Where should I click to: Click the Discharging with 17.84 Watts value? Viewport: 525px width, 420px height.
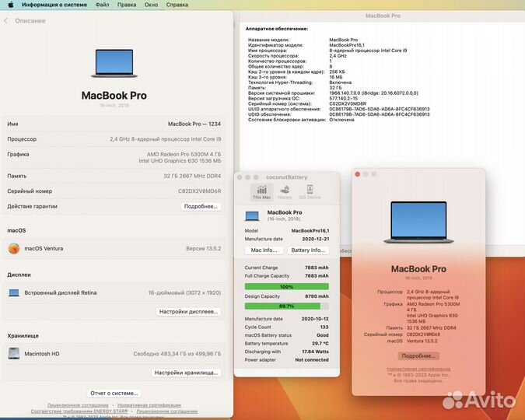coord(315,352)
